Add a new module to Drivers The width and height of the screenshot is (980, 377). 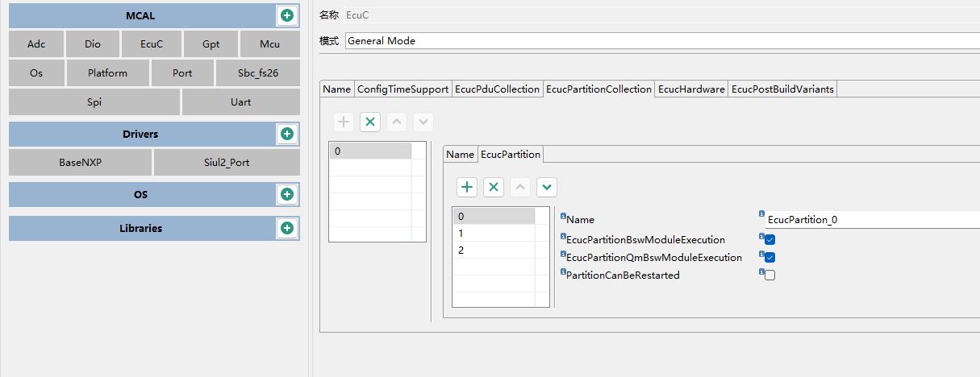286,134
